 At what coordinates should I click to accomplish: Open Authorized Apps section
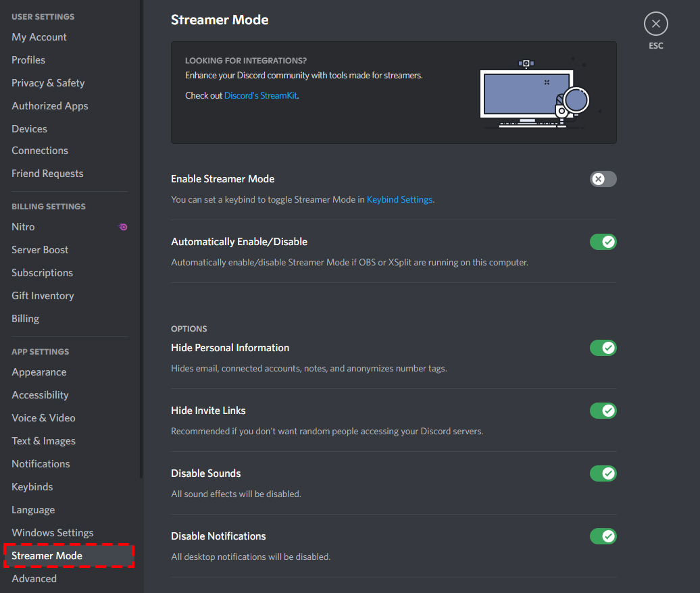[49, 106]
